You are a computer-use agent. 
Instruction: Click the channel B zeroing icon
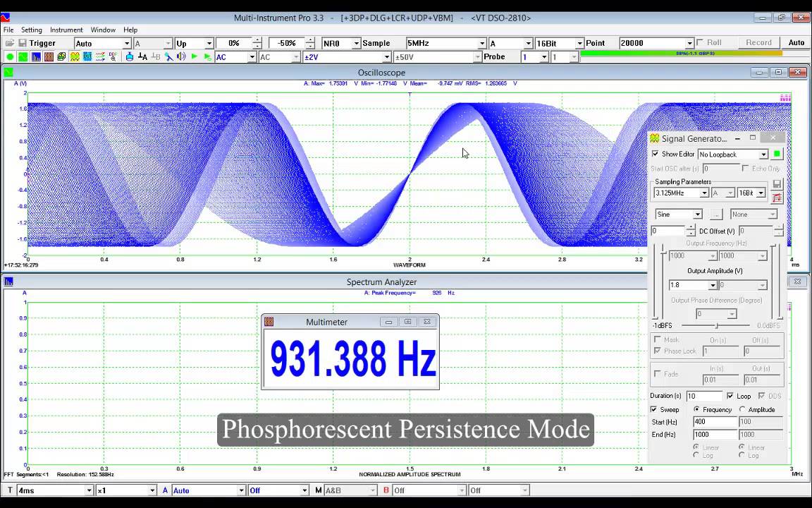155,56
